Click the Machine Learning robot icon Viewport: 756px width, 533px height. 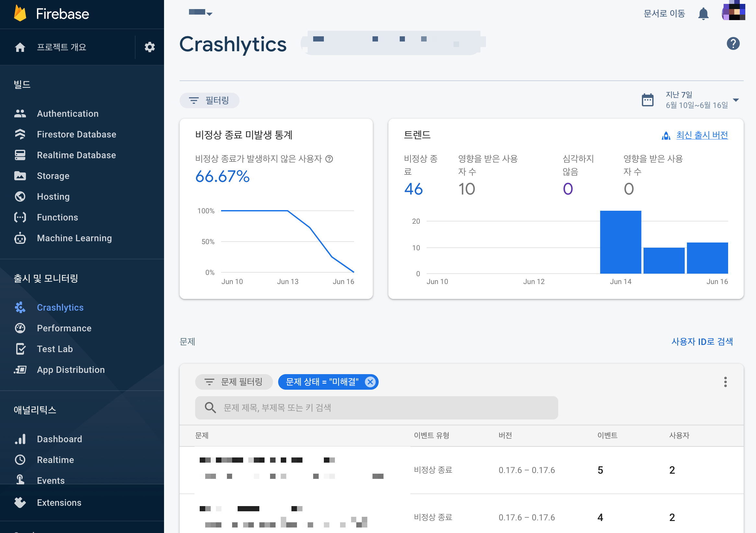coord(20,238)
